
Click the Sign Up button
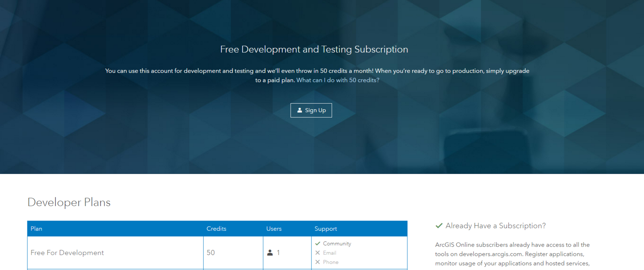311,110
